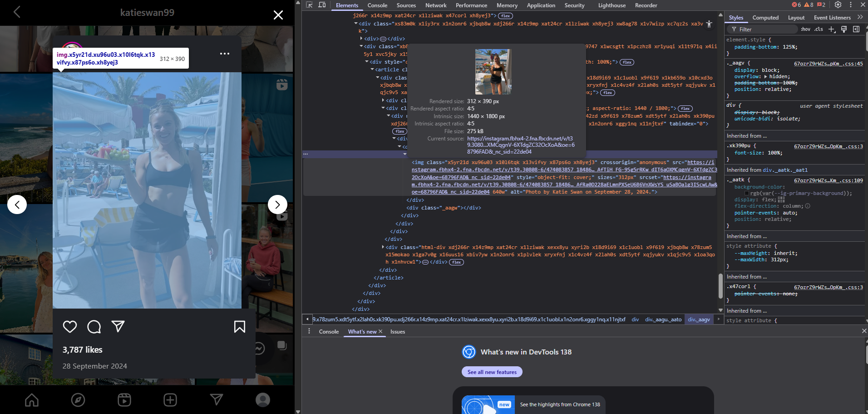Share the post with the paper plane icon

[118, 326]
